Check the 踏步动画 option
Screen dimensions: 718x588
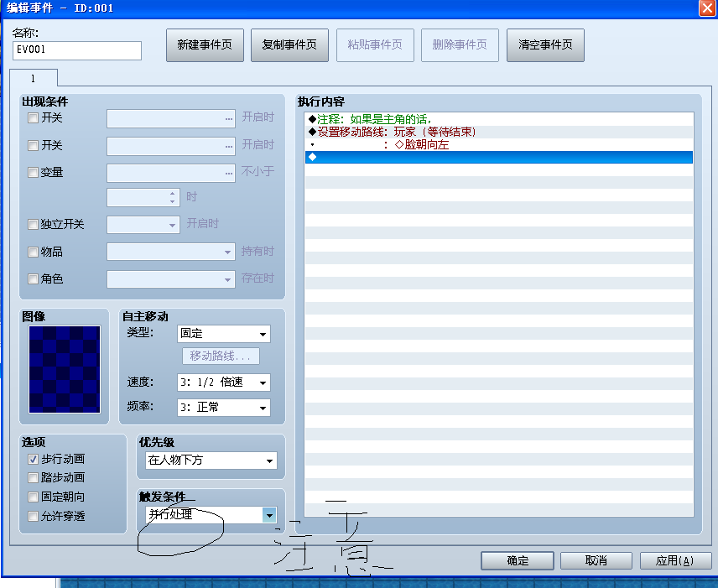[33, 478]
